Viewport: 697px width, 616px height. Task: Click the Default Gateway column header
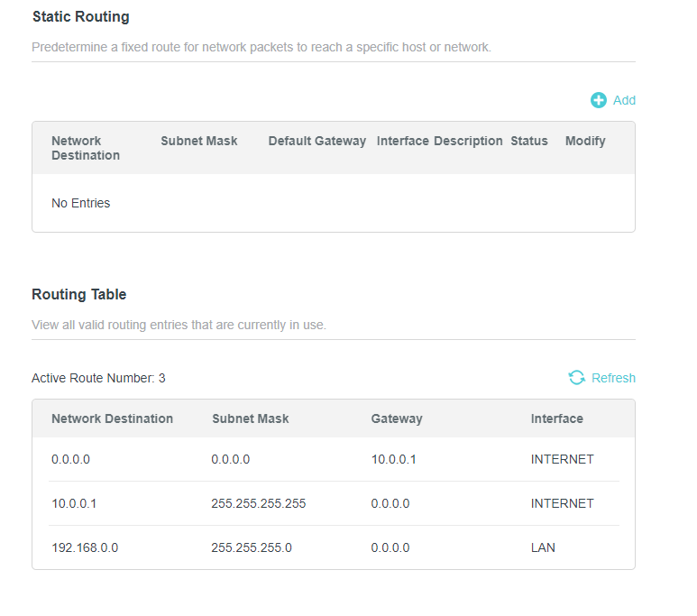317,141
